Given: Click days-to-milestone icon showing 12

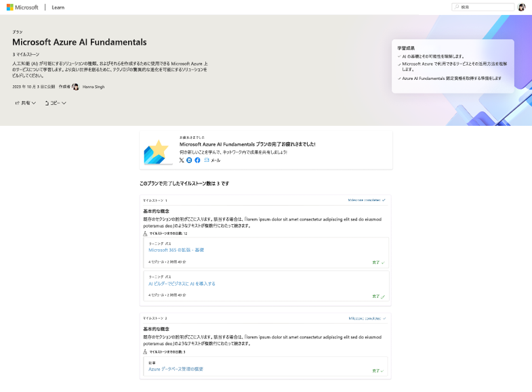Looking at the screenshot, I should click(x=145, y=234).
